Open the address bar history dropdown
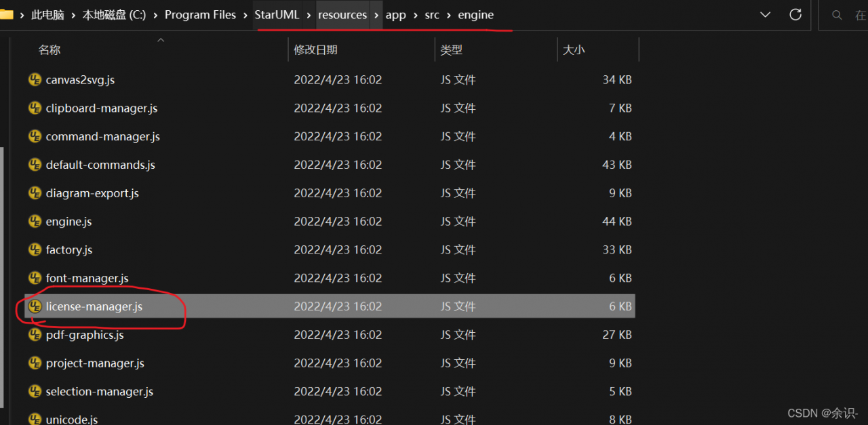Screen dimensions: 868x425 point(765,15)
